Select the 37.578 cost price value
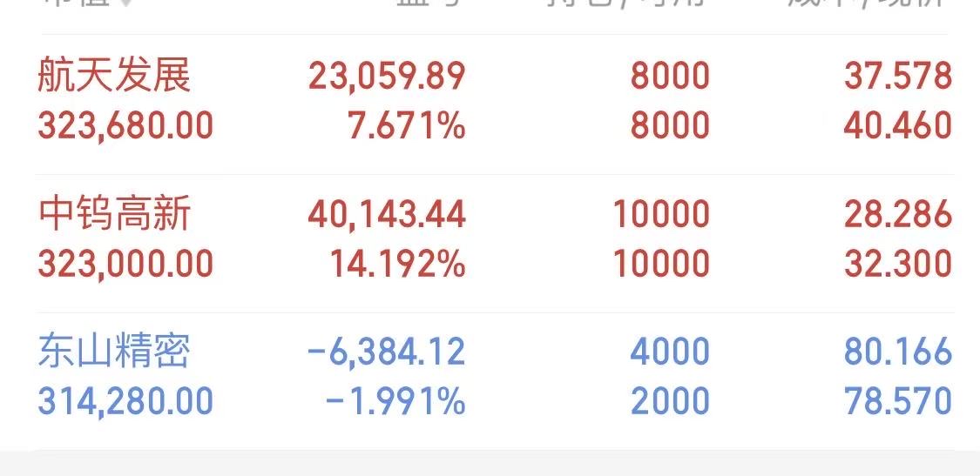 (898, 77)
